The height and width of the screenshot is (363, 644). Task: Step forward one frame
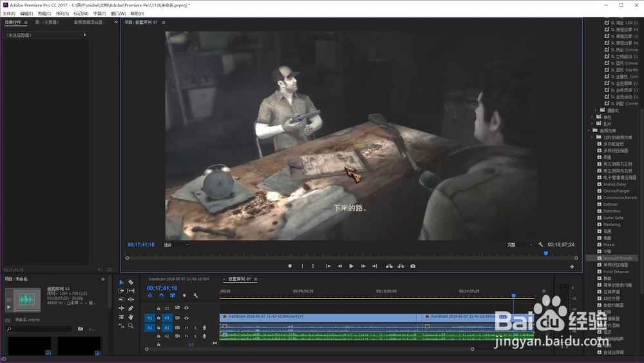(x=363, y=266)
